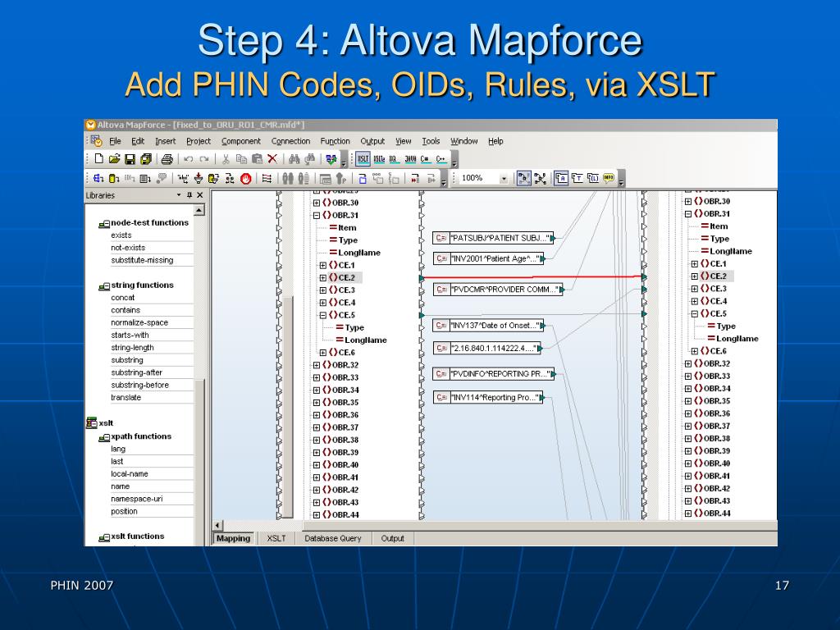This screenshot has height=630, width=840.
Task: Open the 100% zoom level dropdown
Action: pyautogui.click(x=504, y=179)
